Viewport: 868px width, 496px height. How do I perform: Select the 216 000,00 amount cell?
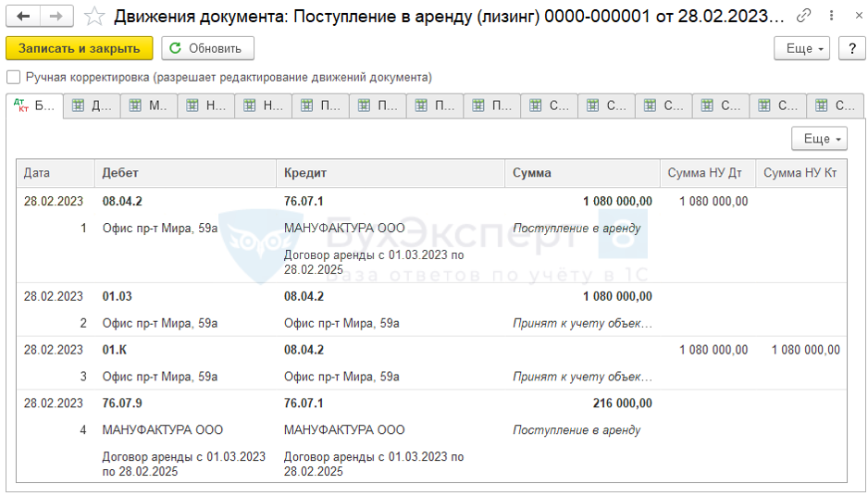point(622,403)
